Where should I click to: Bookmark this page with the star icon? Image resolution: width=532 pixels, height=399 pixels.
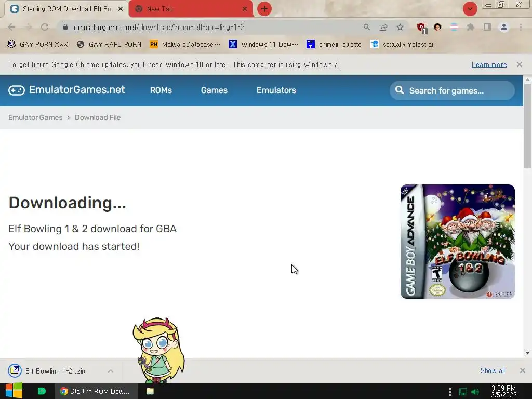[400, 27]
